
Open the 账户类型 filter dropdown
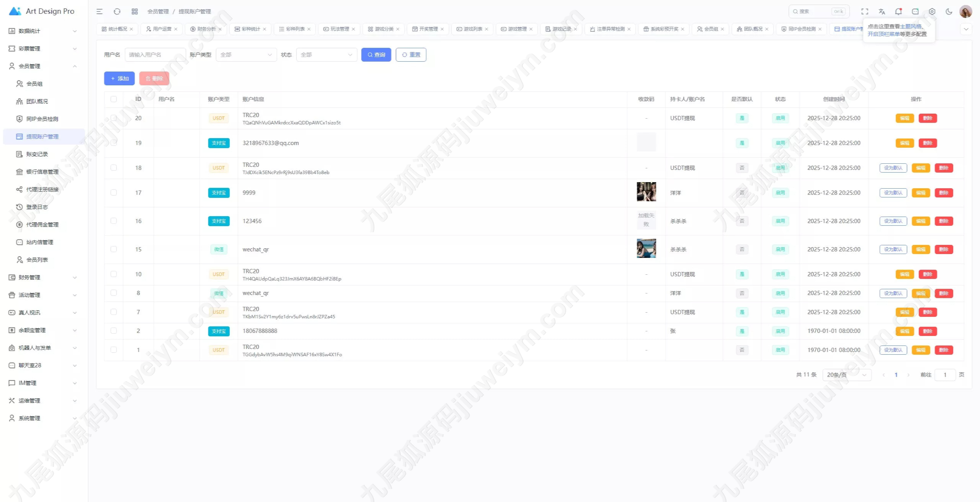246,55
